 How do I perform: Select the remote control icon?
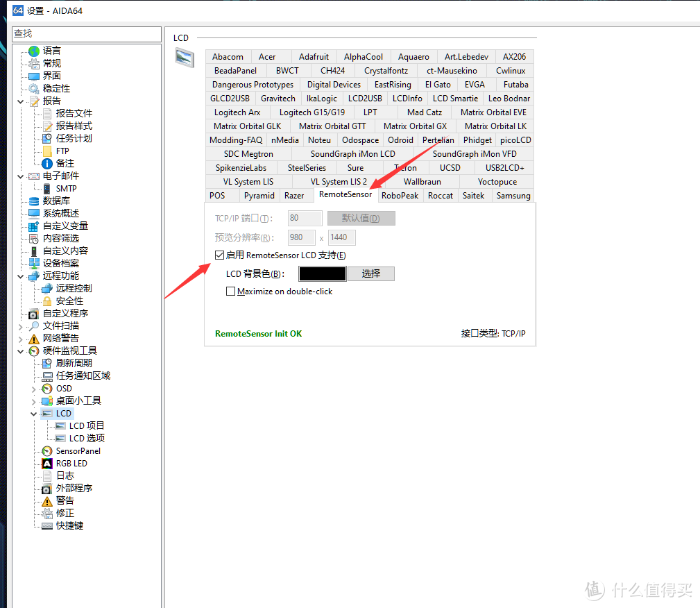pos(47,289)
